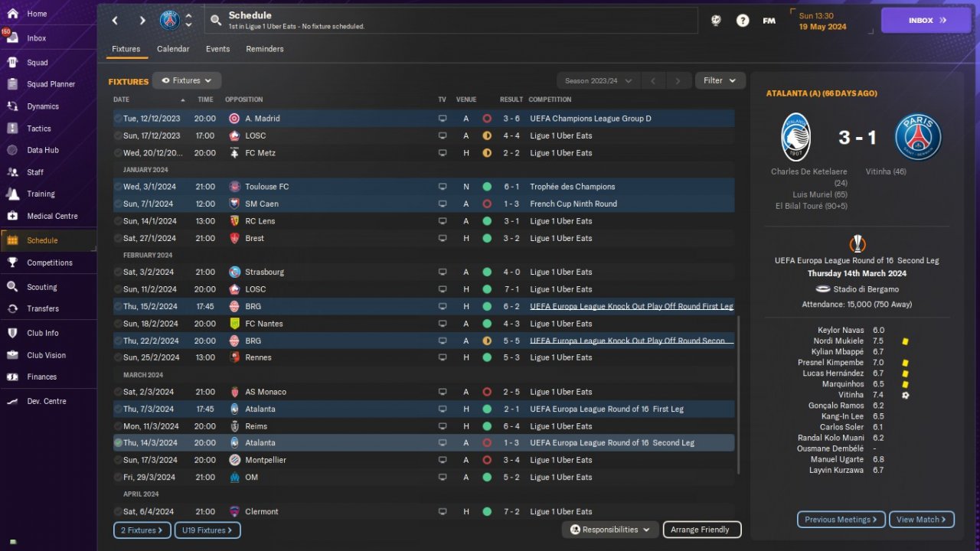Select the AS Monaco row radio circle

click(x=118, y=392)
